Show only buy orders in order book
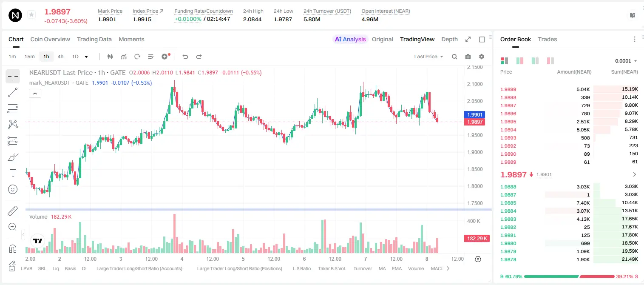This screenshot has width=644, height=285. coord(535,61)
